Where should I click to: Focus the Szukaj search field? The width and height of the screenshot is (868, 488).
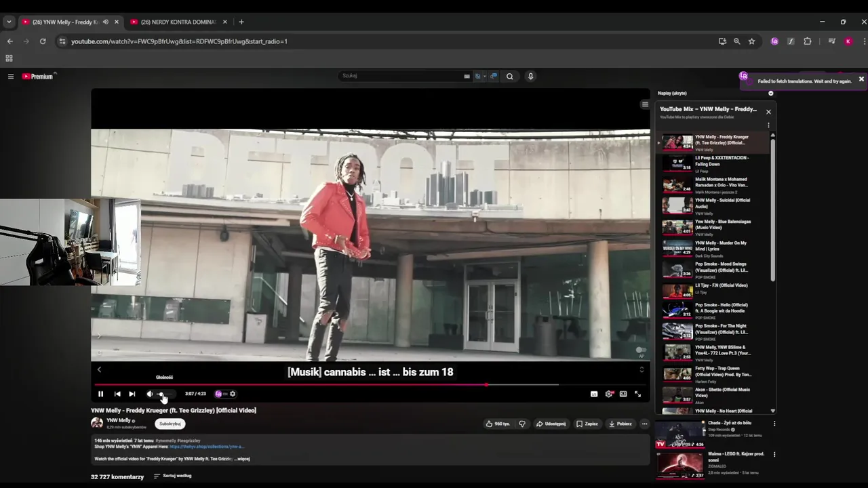coord(400,76)
